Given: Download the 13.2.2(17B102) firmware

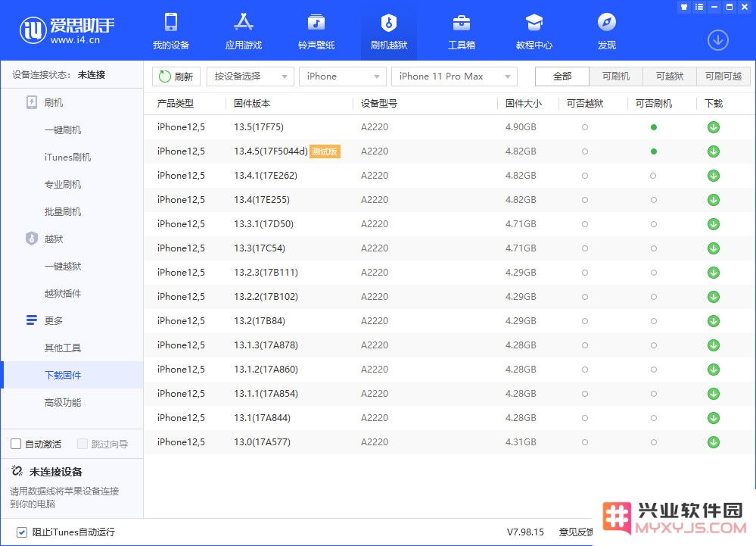Looking at the screenshot, I should 714,297.
